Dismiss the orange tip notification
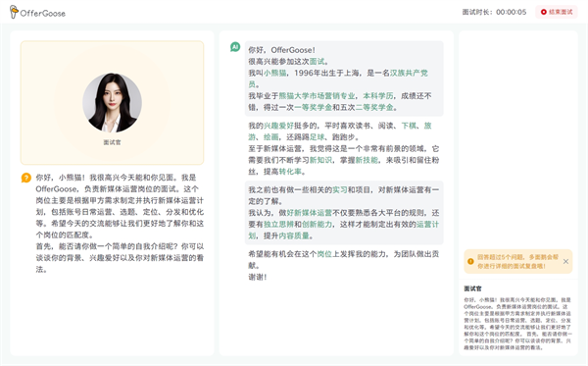Image resolution: width=588 pixels, height=366 pixels. tap(565, 261)
